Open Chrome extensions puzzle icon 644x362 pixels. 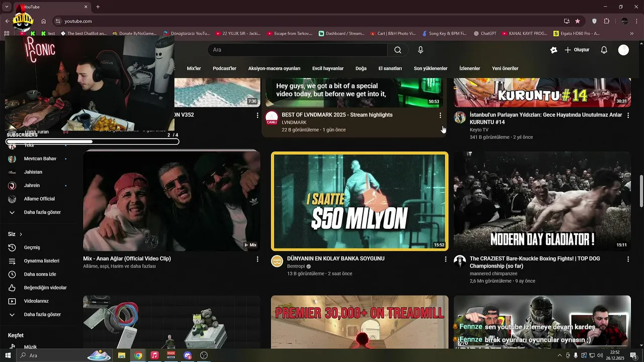coord(606,21)
